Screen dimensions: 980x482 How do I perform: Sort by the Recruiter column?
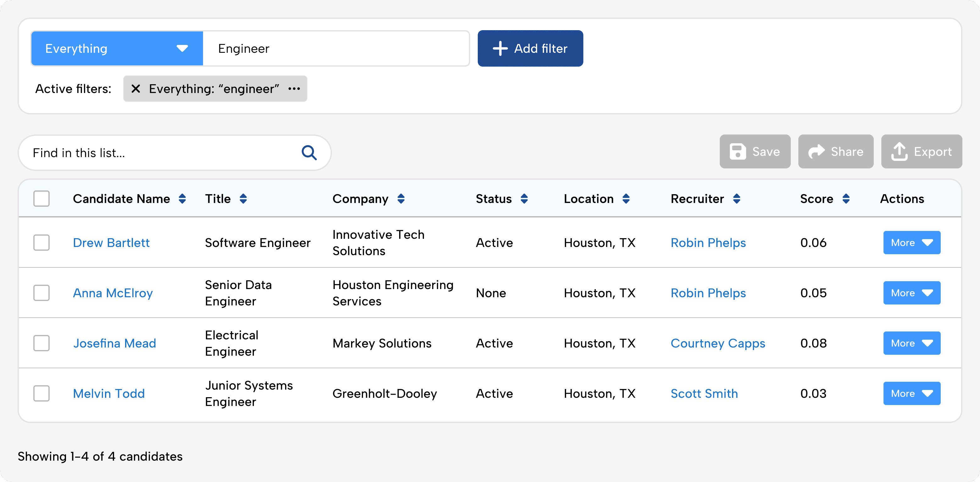tap(736, 199)
